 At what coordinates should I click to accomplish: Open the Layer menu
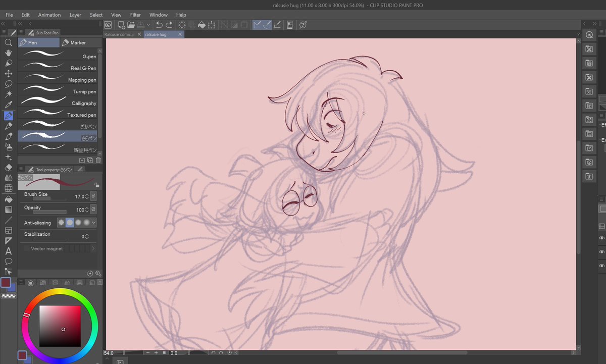tap(75, 15)
